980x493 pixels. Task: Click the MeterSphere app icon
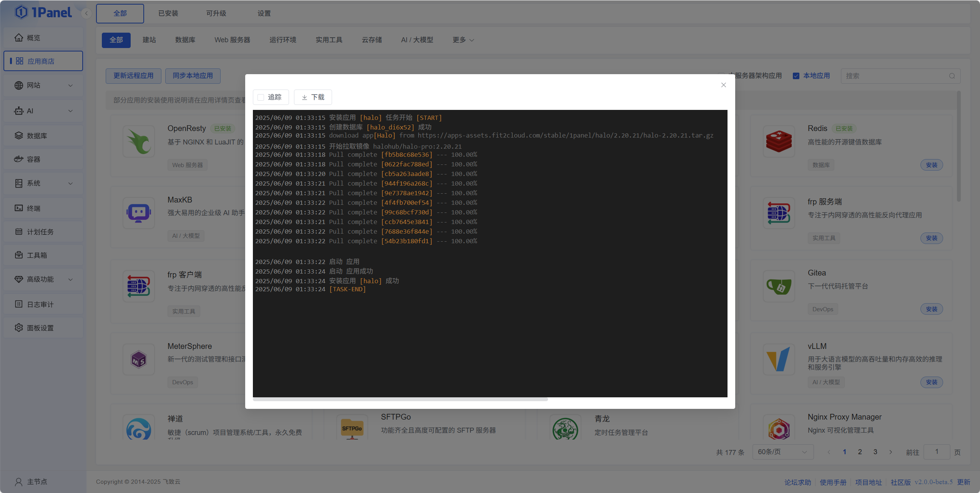pos(139,360)
